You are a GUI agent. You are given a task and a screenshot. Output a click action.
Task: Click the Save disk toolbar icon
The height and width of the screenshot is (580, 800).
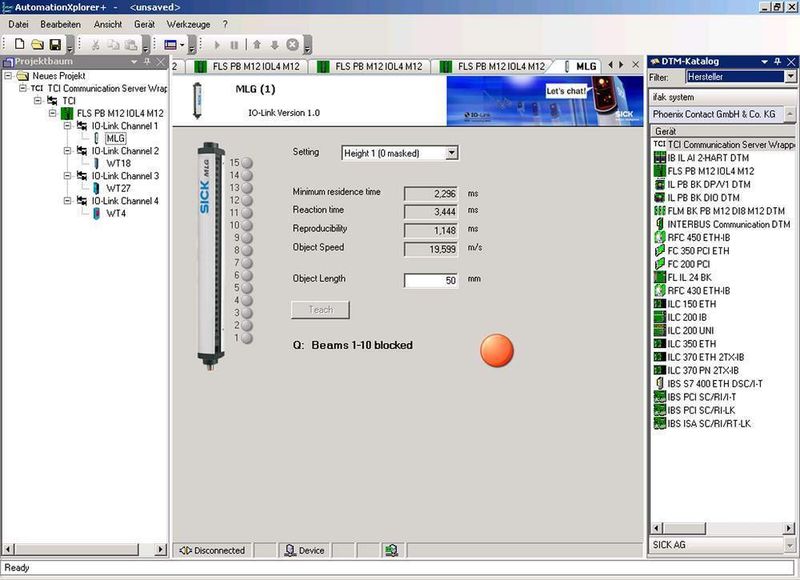(x=55, y=44)
